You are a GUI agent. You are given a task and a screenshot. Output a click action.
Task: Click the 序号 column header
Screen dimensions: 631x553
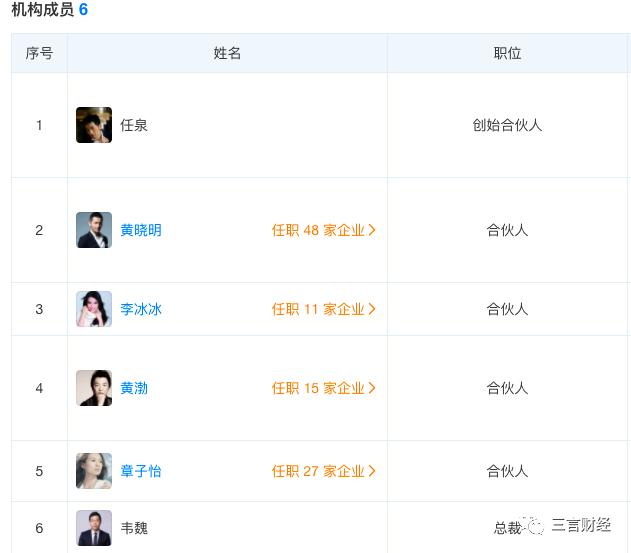pos(39,53)
